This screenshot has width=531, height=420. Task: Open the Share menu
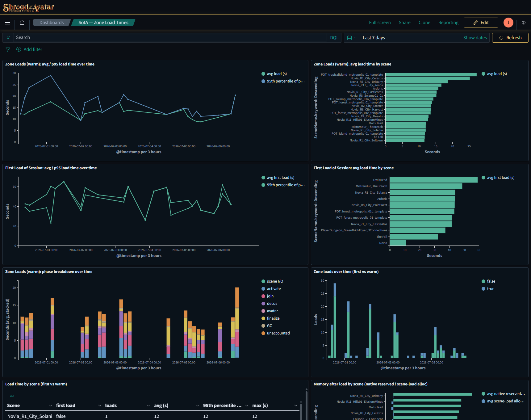[404, 23]
